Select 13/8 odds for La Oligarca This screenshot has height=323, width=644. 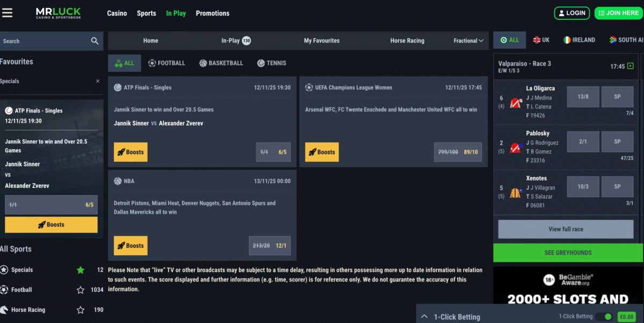click(583, 97)
